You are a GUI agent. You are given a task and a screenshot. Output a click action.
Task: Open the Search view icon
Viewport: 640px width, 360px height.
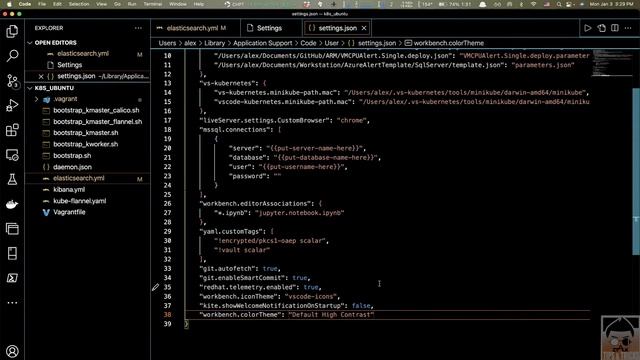pyautogui.click(x=12, y=56)
